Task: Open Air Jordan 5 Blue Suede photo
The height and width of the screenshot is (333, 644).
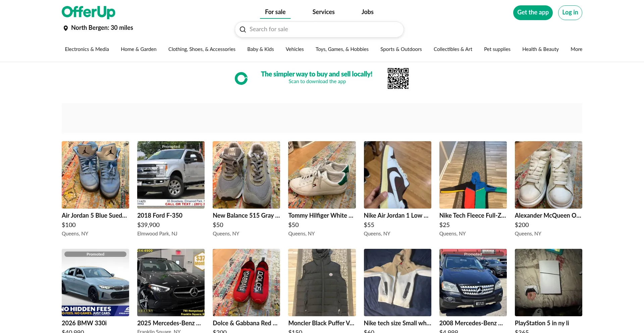Action: click(95, 175)
